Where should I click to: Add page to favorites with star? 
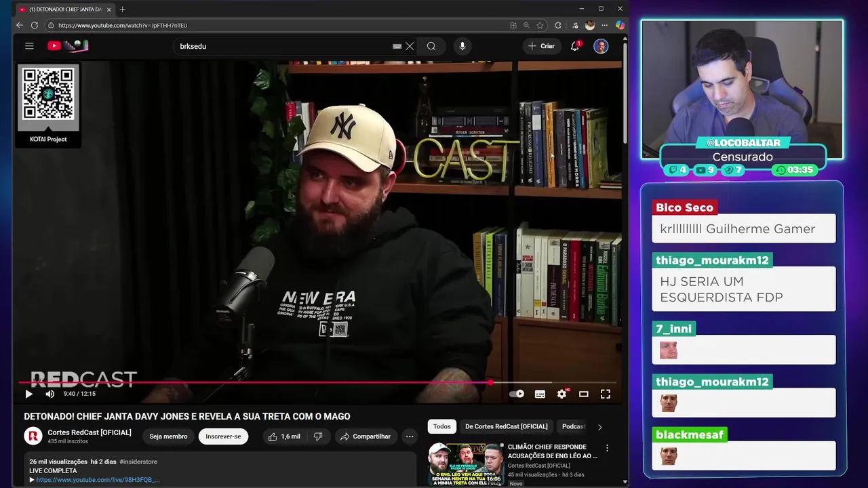click(540, 25)
